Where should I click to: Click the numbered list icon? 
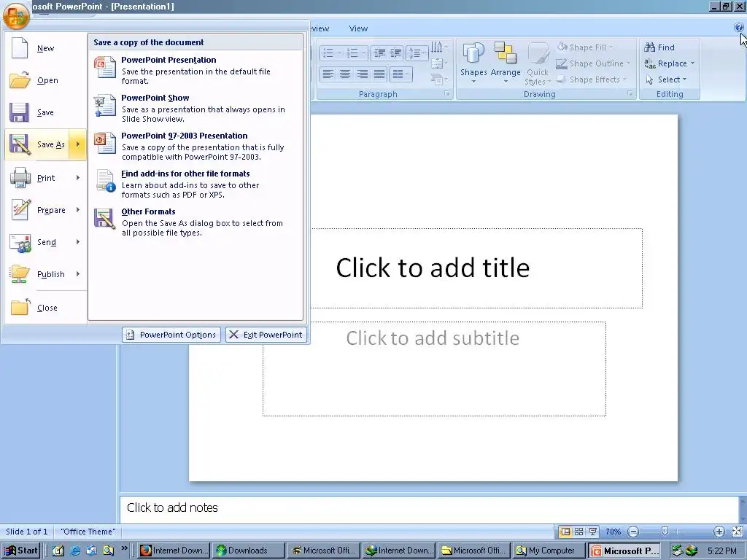[352, 52]
